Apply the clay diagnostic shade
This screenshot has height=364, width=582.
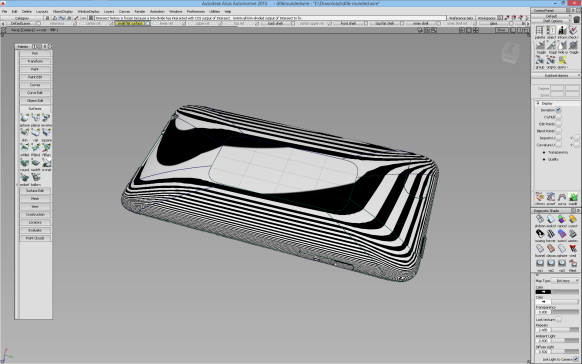click(551, 248)
